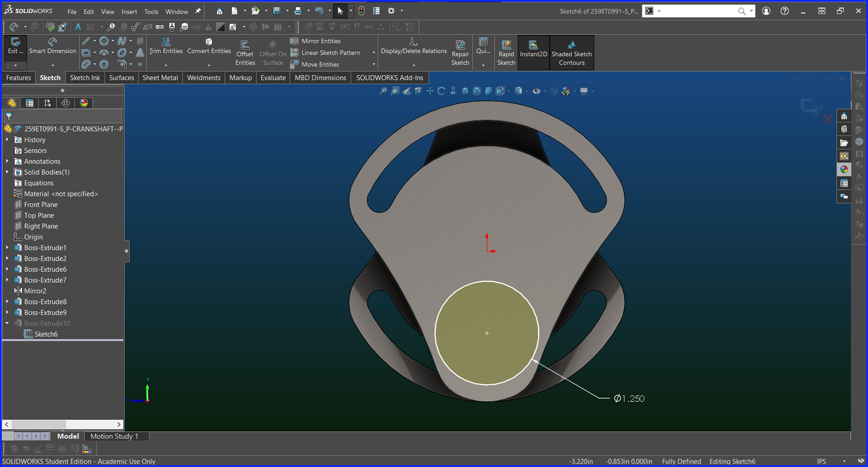Switch to the Surfaces tab

[x=122, y=78]
